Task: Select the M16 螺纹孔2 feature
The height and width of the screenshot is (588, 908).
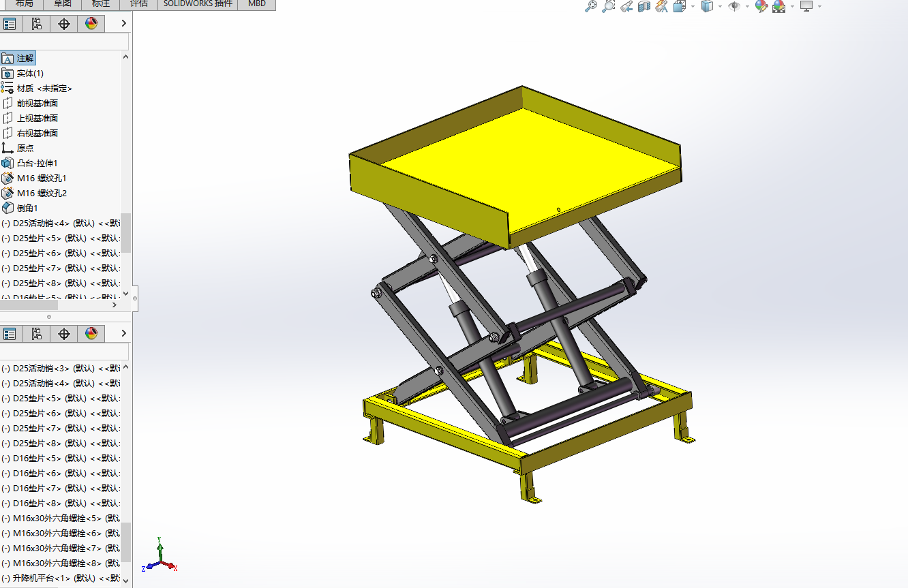Action: 35,194
